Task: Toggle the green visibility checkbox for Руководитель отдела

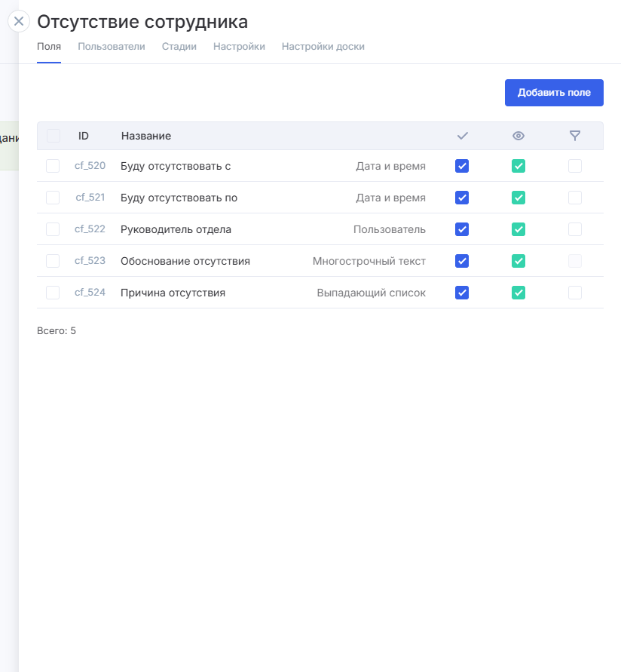Action: (519, 229)
